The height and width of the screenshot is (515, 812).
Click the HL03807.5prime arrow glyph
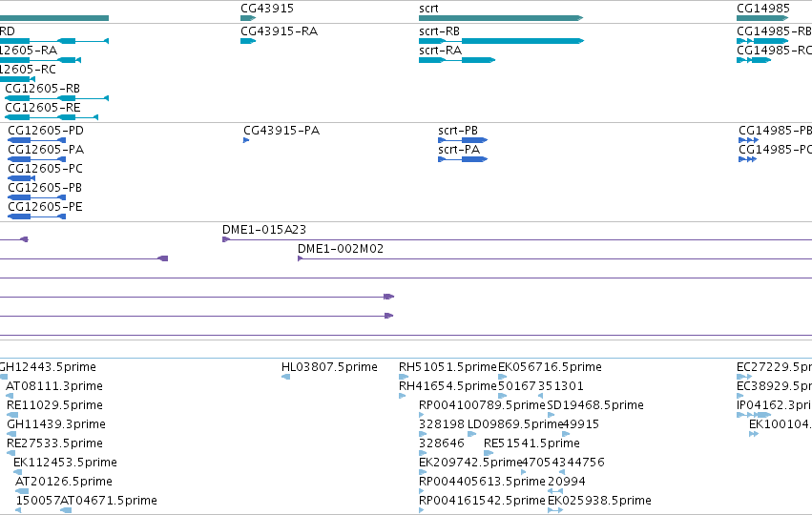286,377
